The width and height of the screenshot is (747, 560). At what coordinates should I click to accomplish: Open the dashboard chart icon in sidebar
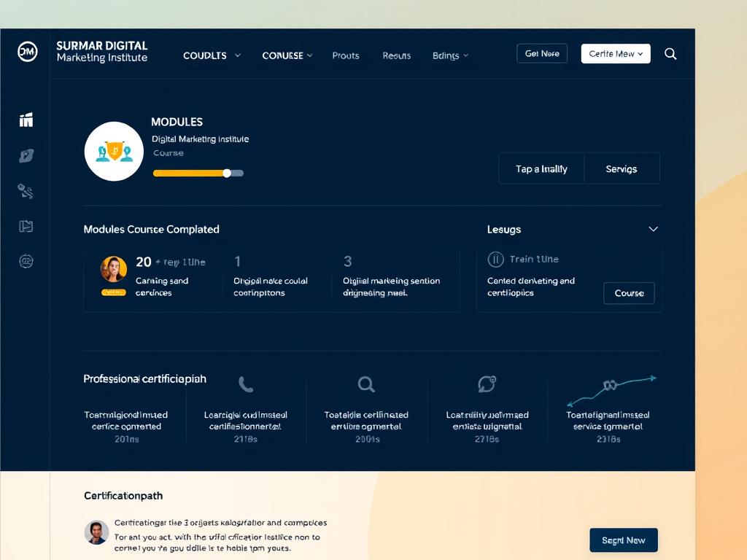click(26, 120)
